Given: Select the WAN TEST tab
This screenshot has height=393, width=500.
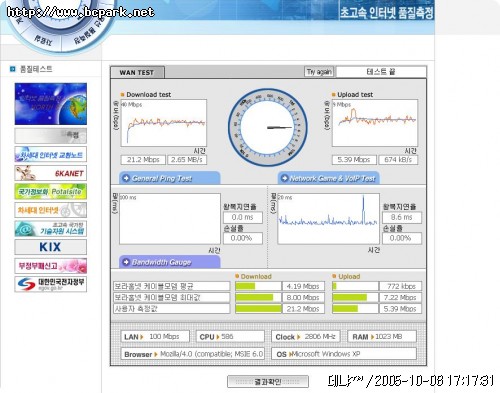Looking at the screenshot, I should pyautogui.click(x=137, y=72).
